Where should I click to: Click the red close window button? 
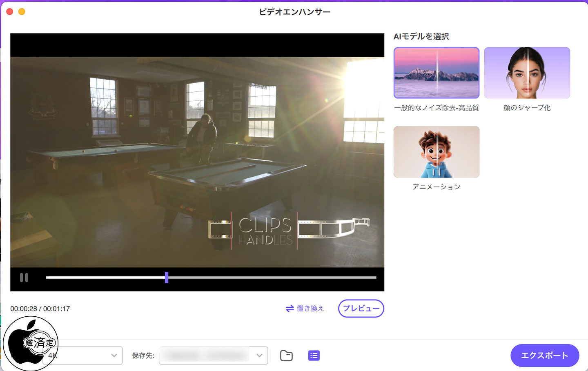pos(10,11)
